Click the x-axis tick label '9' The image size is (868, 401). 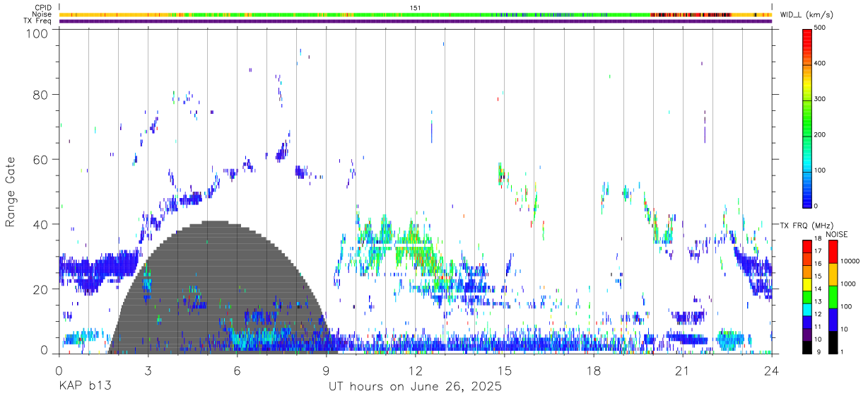326,371
